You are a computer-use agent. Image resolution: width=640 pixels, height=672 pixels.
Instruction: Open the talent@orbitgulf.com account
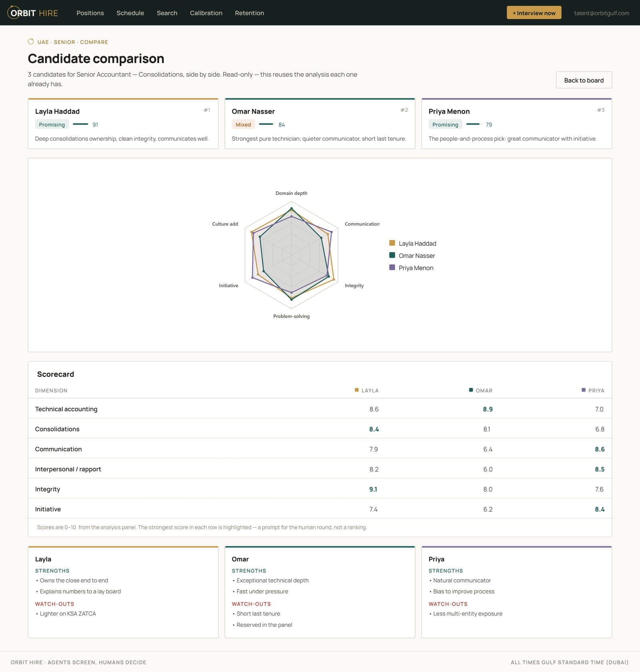601,13
